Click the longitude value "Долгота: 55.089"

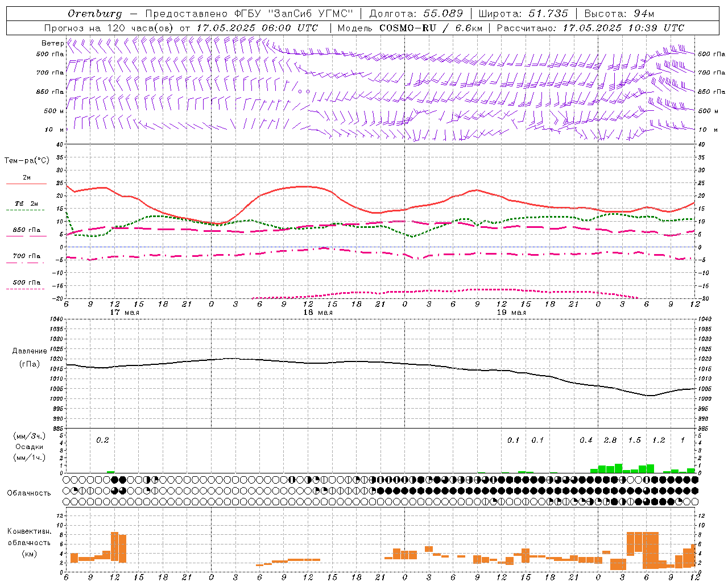click(x=416, y=14)
